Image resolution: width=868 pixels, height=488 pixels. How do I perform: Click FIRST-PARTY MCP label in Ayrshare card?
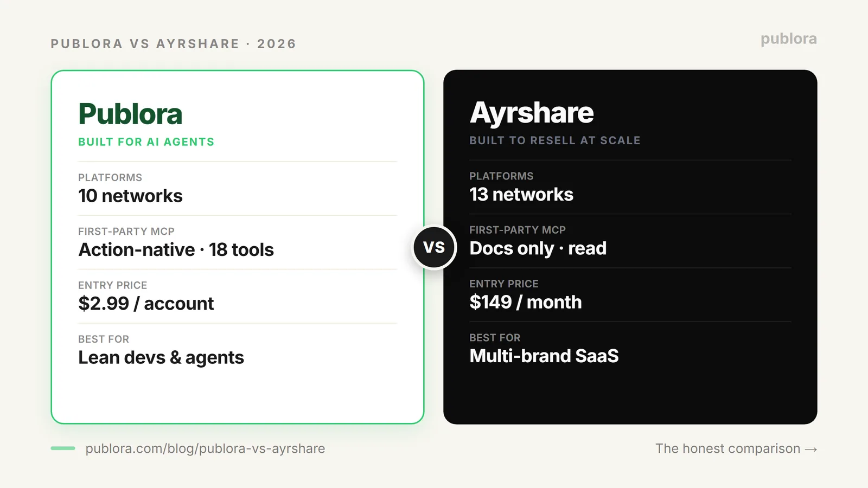tap(518, 230)
